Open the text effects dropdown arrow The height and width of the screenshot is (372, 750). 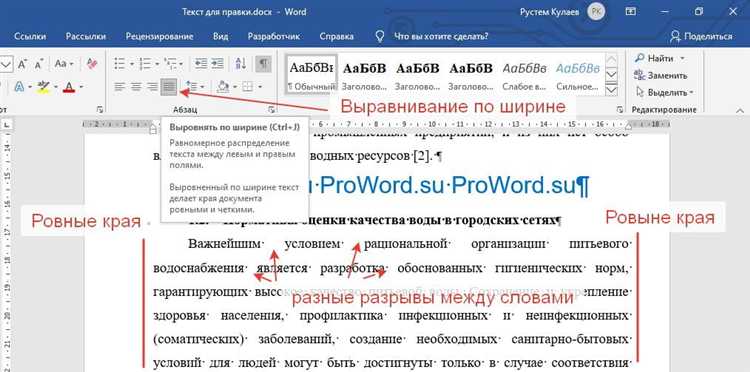tap(30, 87)
